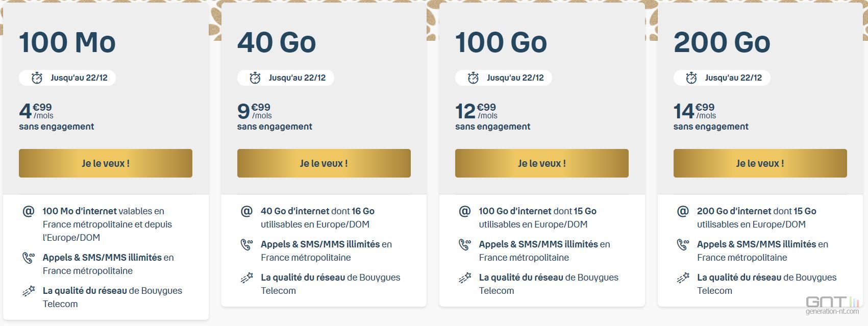Click the @ internet icon in 40 Go plan
The image size is (868, 326).
(x=246, y=211)
